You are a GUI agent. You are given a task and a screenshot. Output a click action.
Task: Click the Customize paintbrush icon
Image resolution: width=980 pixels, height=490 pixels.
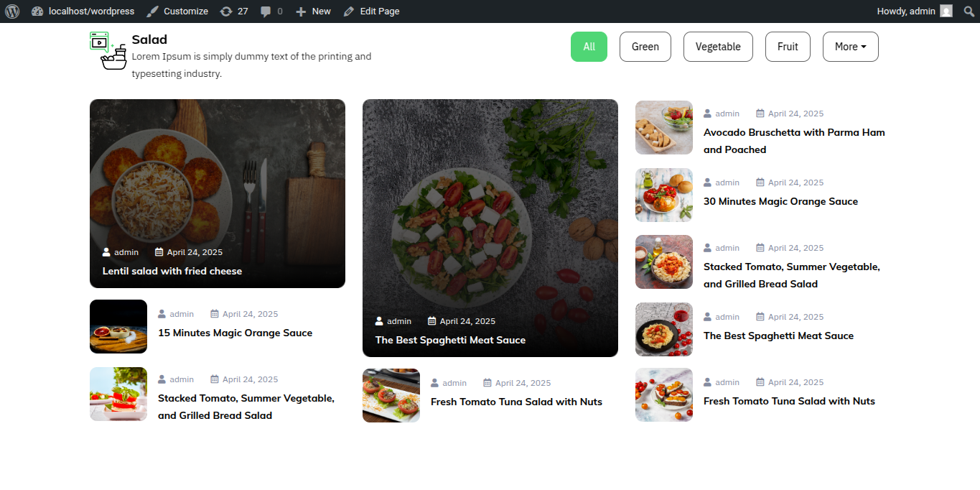[153, 11]
